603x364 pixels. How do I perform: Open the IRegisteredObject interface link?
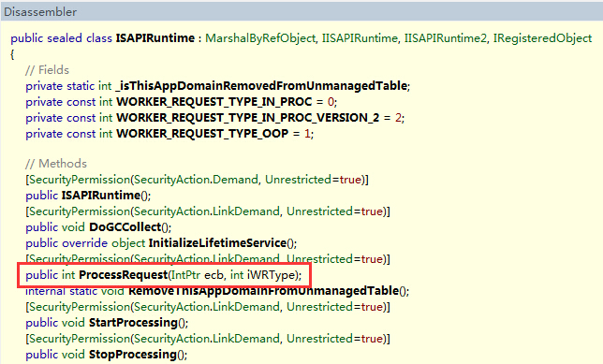542,38
